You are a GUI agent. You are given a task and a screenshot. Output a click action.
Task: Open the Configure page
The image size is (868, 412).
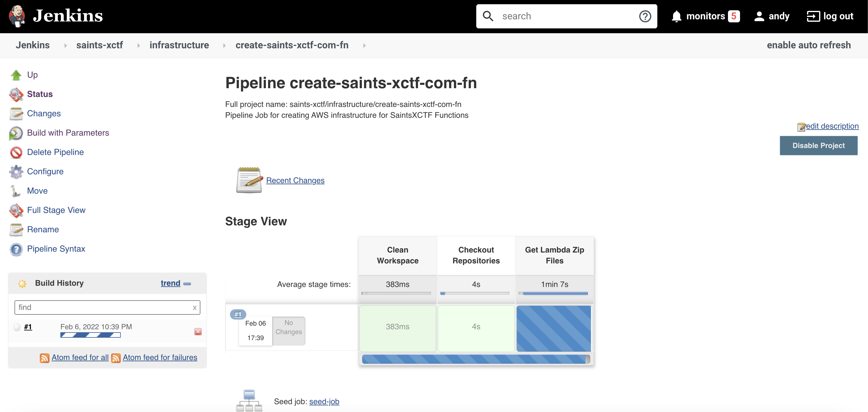coord(45,171)
